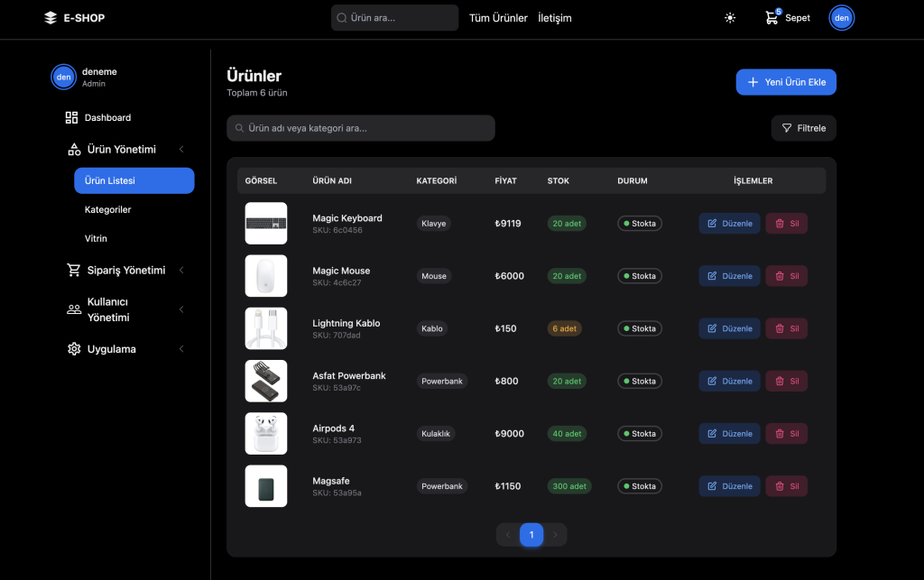
Task: Go to Tüm Ürünler in top navigation
Action: pyautogui.click(x=498, y=18)
